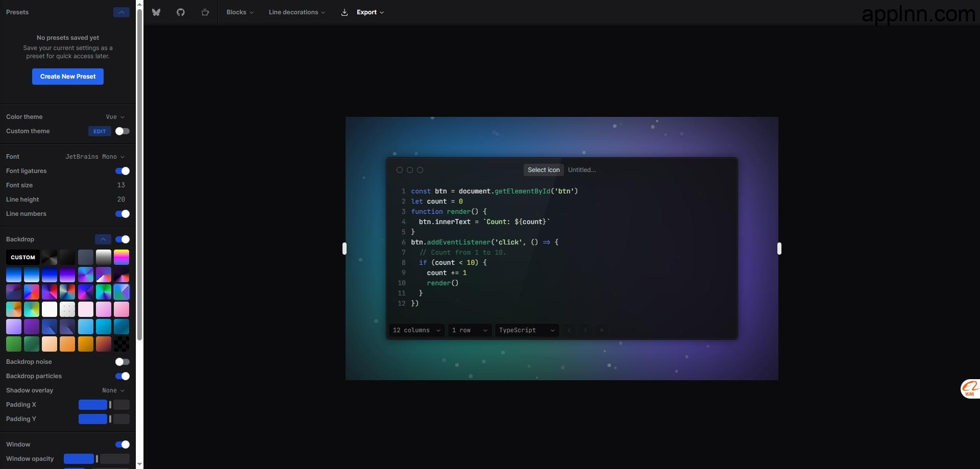Click the previous block arrow icon

coord(569,330)
